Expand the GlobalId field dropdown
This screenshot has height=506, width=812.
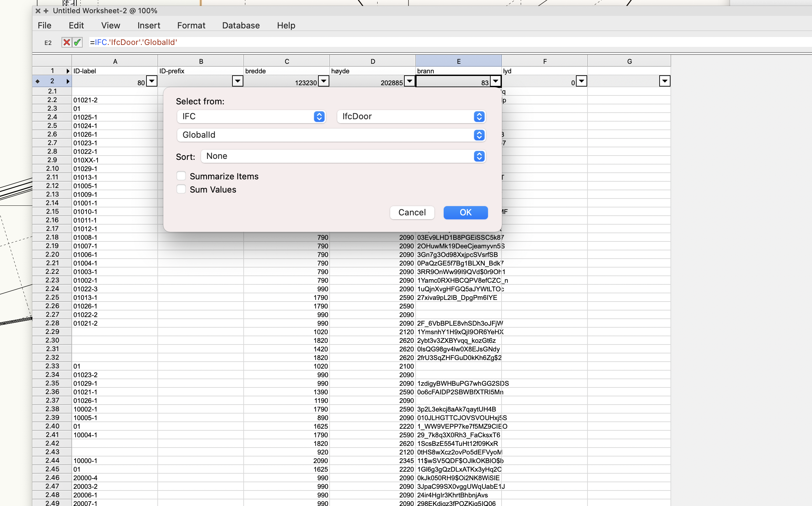click(331, 135)
